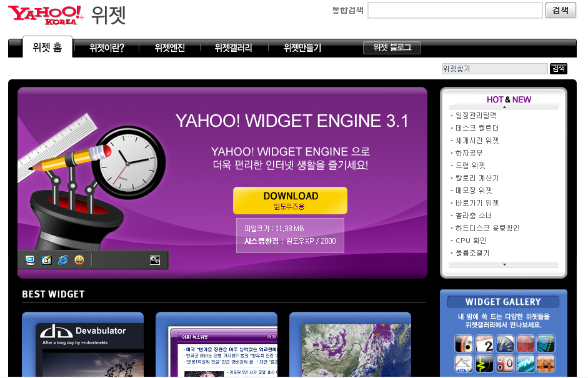
Task: Open the 야후! 뉴스위젯 thumbnail
Action: pos(216,344)
